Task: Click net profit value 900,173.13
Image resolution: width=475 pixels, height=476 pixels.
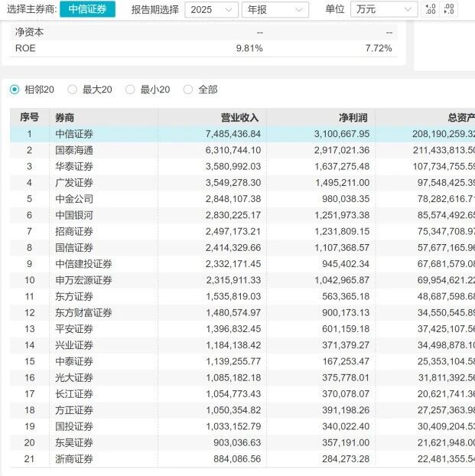Action: coord(346,313)
